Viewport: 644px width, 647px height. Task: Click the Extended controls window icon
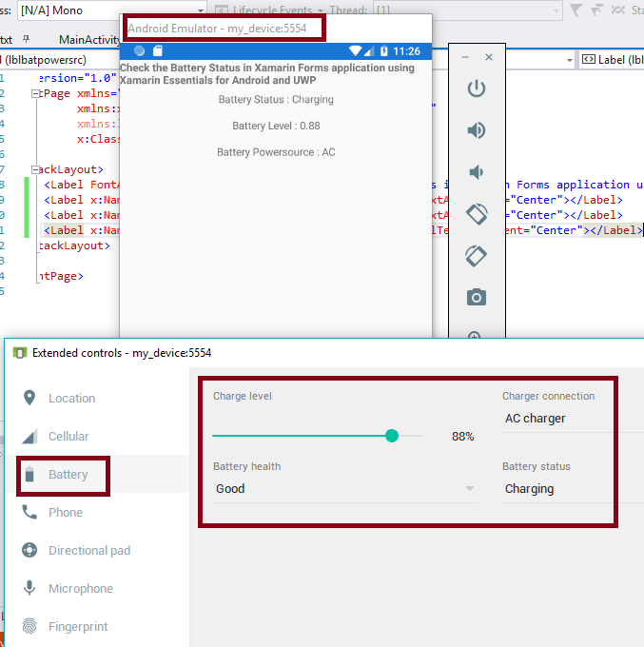[20, 353]
